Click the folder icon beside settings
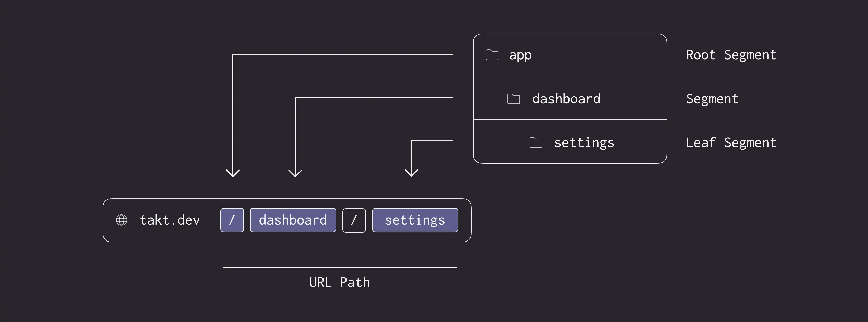 tap(536, 143)
